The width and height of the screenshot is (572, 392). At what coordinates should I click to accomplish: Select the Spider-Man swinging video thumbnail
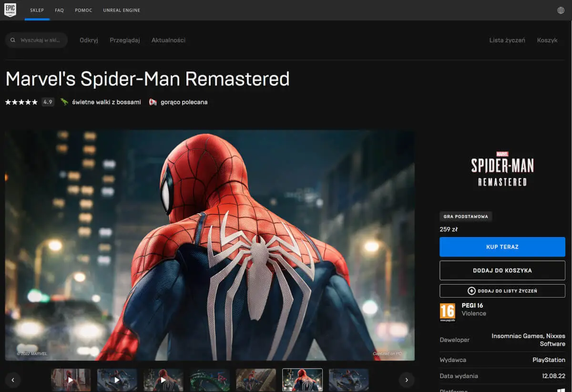tap(117, 380)
